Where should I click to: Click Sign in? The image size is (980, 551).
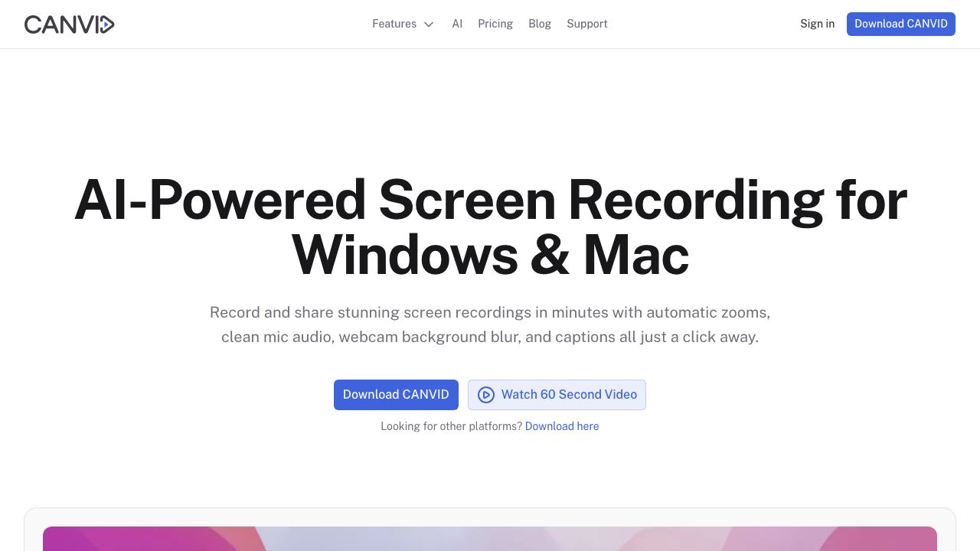click(817, 24)
